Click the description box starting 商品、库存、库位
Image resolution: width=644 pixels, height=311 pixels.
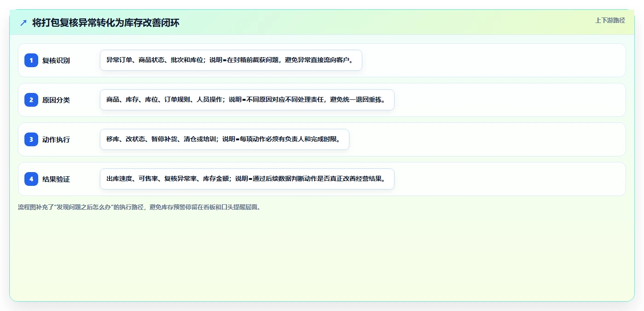tap(247, 100)
